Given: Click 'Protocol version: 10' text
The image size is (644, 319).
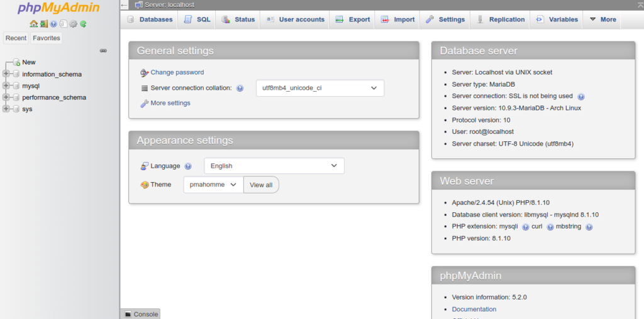Looking at the screenshot, I should point(481,120).
